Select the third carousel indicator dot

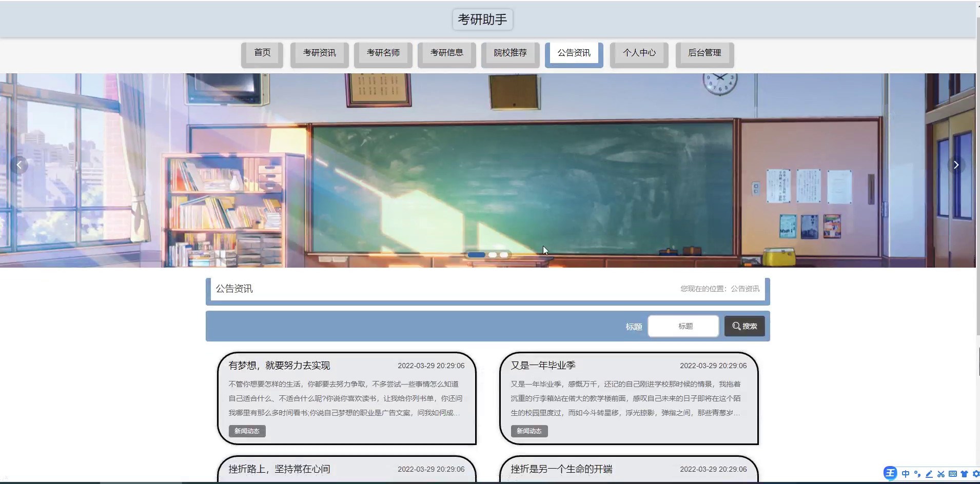click(504, 255)
